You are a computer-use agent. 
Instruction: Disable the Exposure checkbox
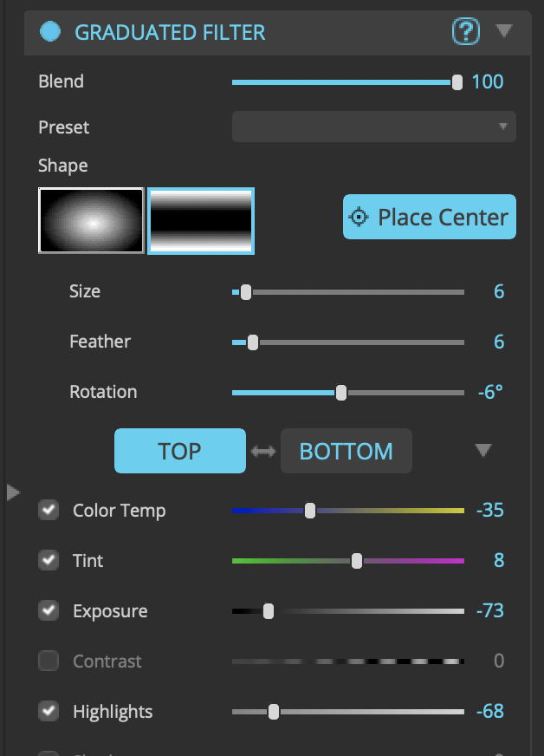[49, 610]
